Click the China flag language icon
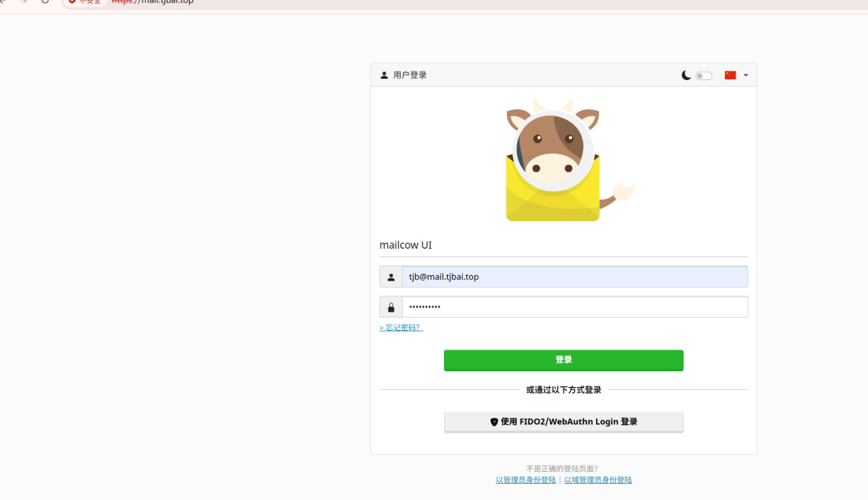Image resolution: width=868 pixels, height=500 pixels. (730, 74)
